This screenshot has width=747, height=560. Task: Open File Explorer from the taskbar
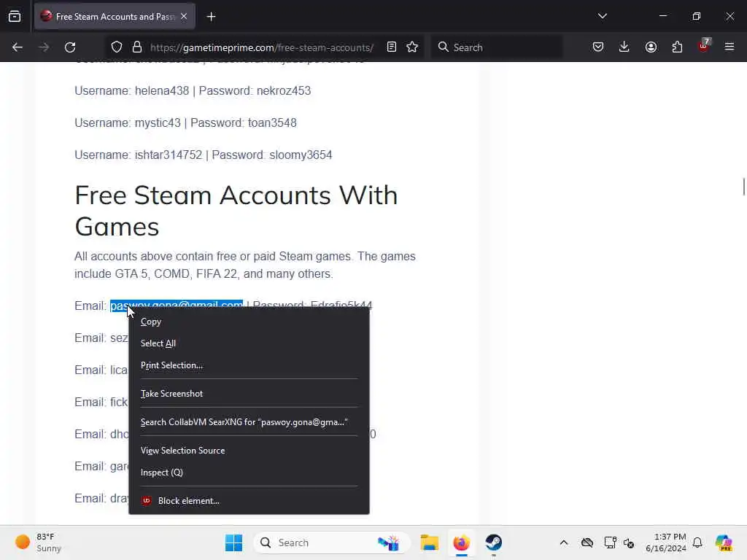[x=429, y=542]
